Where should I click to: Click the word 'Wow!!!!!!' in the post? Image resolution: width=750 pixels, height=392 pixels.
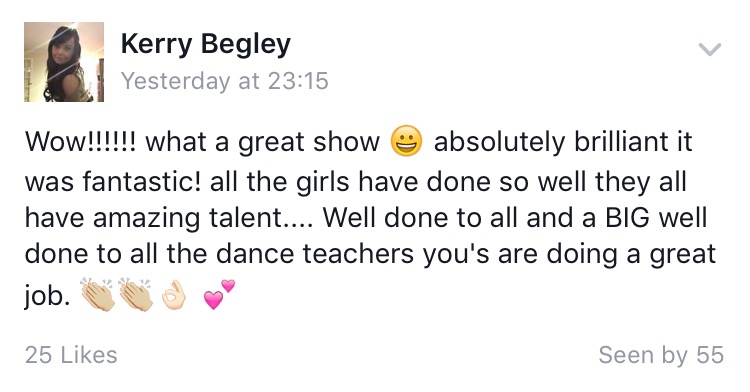[81, 142]
